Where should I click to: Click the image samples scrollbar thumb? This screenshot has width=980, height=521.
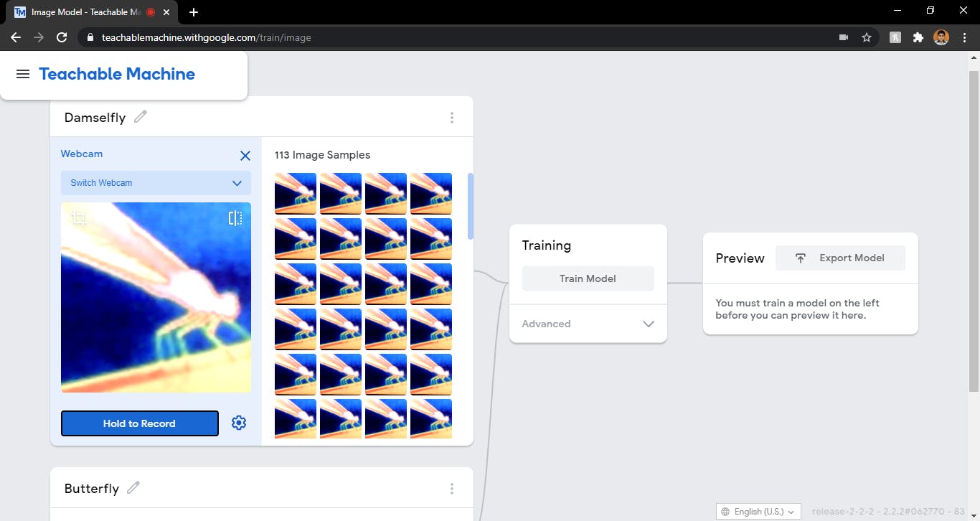[x=471, y=206]
